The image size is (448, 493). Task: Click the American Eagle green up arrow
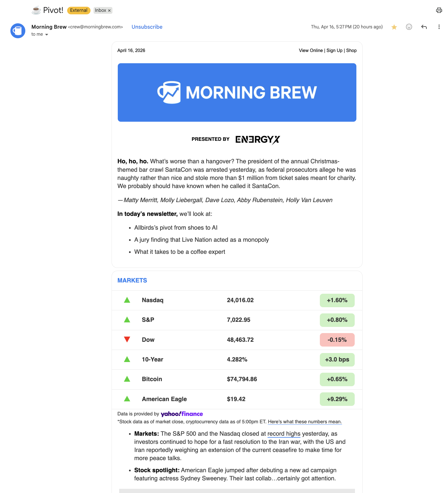127,399
